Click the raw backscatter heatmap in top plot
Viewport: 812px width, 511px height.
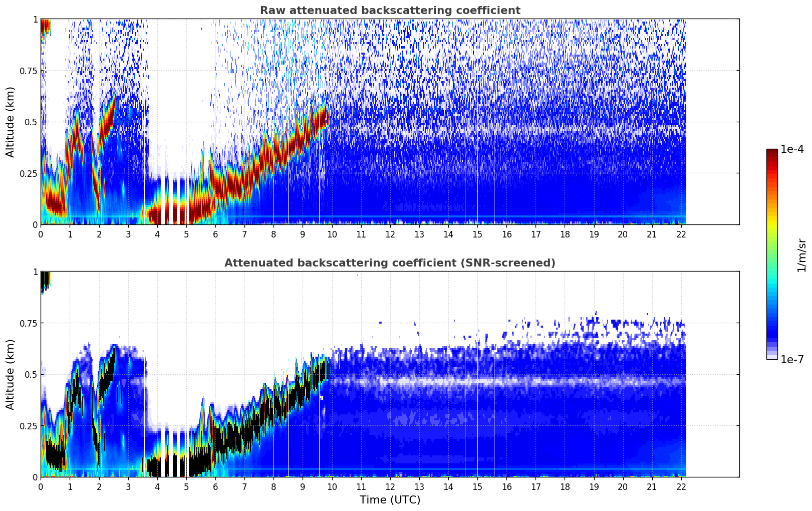pos(390,122)
